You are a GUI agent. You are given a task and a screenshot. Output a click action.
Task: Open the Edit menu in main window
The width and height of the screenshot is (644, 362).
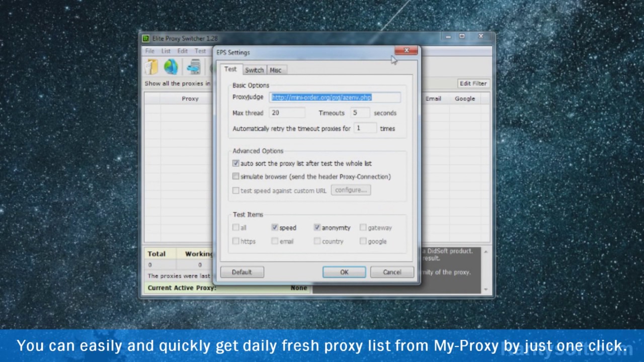(x=183, y=51)
